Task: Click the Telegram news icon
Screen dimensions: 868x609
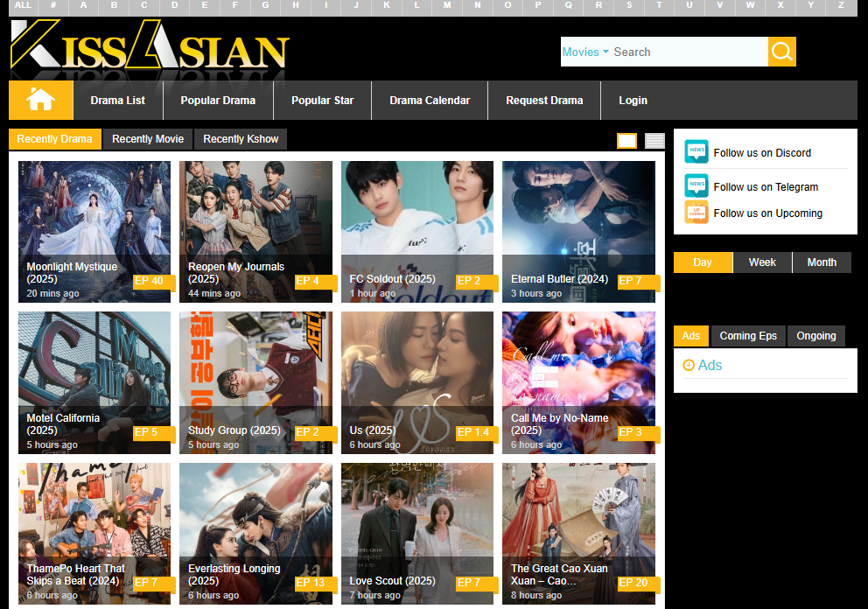Action: (696, 186)
